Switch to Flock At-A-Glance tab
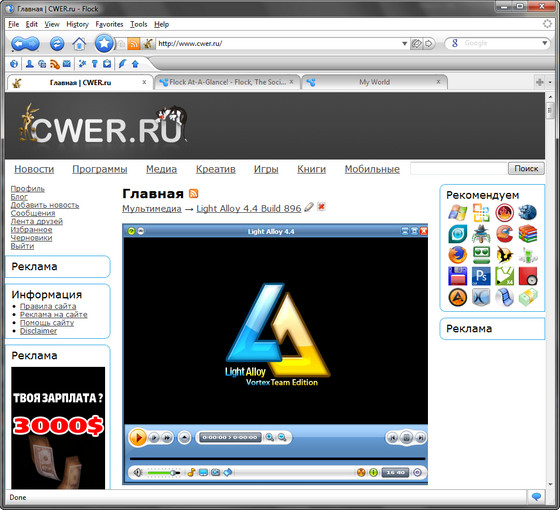 tap(227, 82)
